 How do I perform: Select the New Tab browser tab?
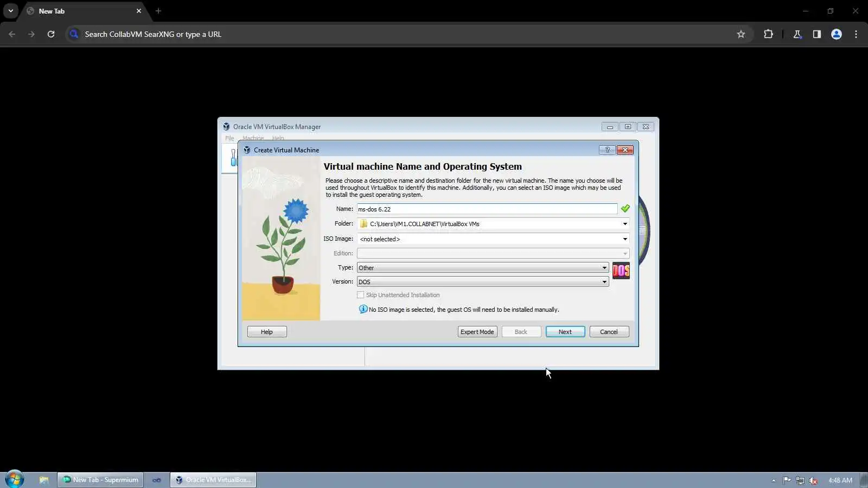tap(84, 11)
